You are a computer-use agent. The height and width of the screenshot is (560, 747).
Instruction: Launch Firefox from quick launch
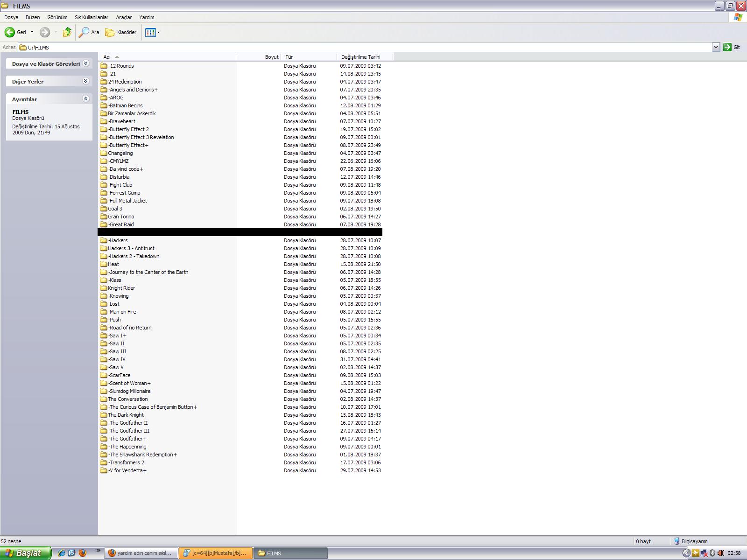coord(83,553)
